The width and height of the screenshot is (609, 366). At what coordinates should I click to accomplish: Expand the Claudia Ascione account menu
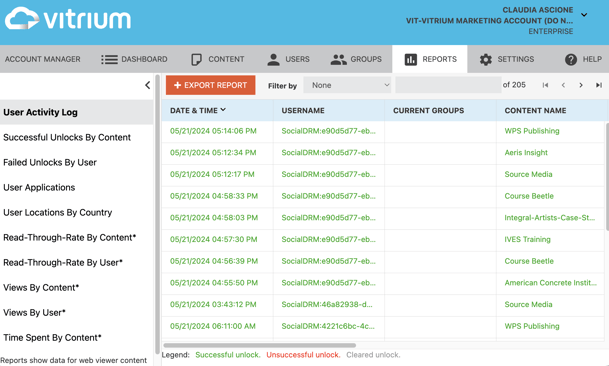(584, 15)
